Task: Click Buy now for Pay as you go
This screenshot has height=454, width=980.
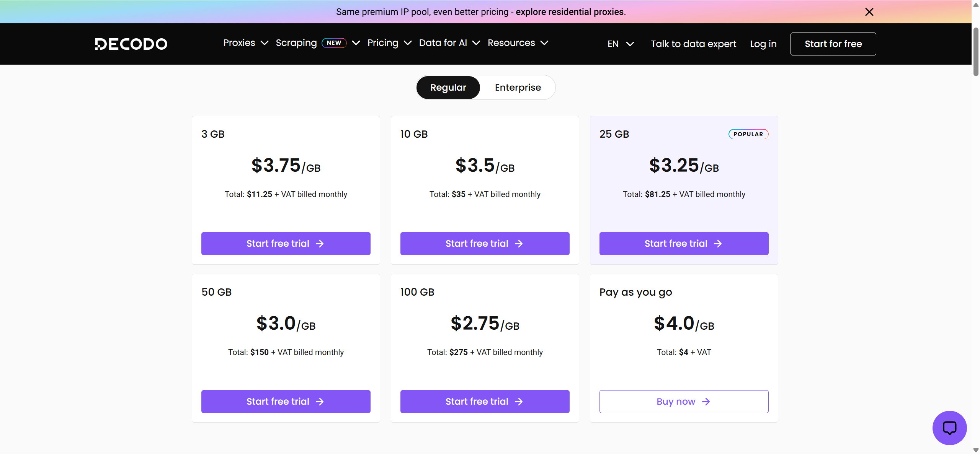Action: pos(684,402)
